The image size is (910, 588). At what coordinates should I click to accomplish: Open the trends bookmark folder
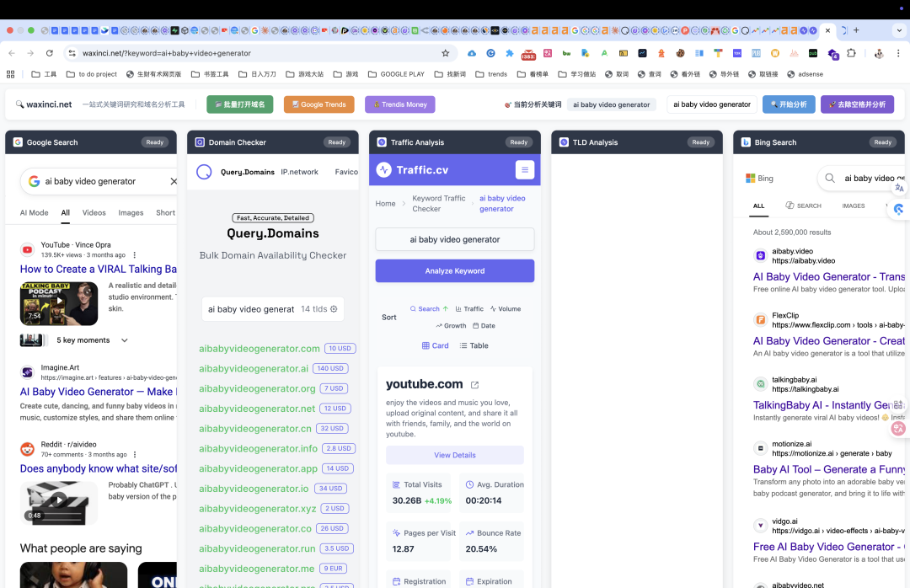491,74
